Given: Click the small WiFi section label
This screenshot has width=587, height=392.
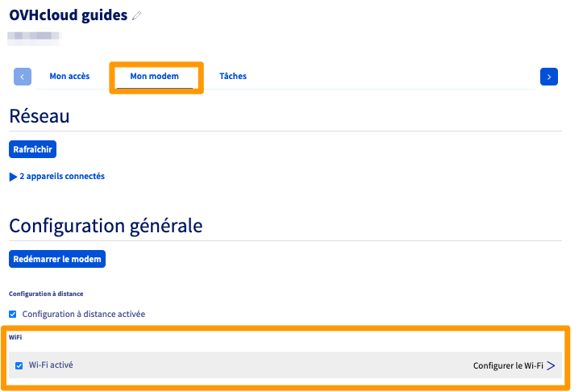Looking at the screenshot, I should pos(16,336).
